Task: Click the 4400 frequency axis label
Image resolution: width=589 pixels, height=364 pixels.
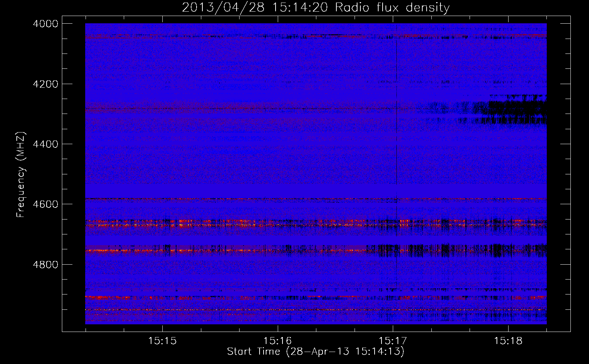Action: [x=46, y=144]
